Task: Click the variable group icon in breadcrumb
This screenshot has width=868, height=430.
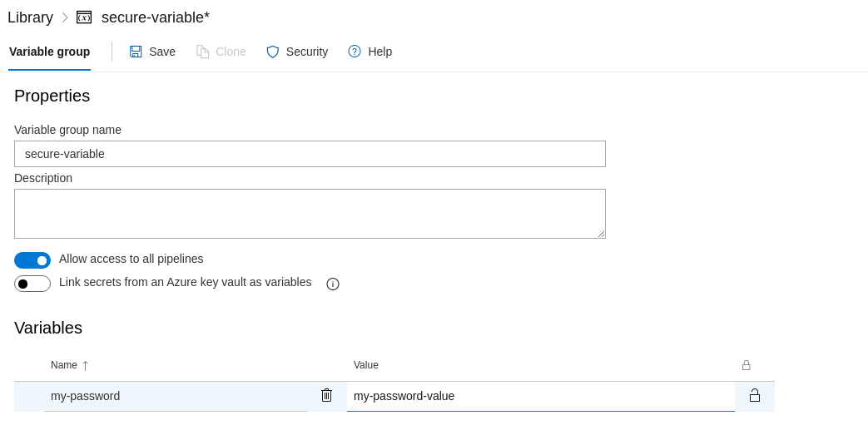Action: point(84,17)
